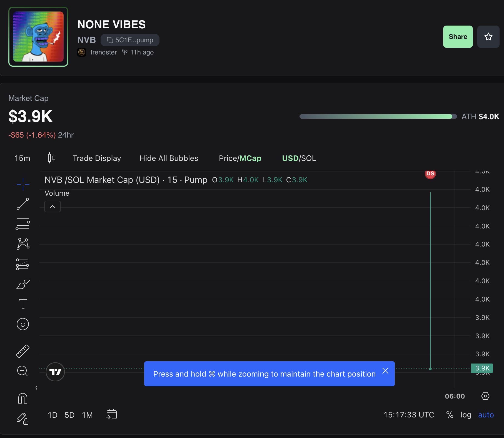Image resolution: width=504 pixels, height=438 pixels.
Task: Click Hide All Bubbles
Action: (x=169, y=158)
